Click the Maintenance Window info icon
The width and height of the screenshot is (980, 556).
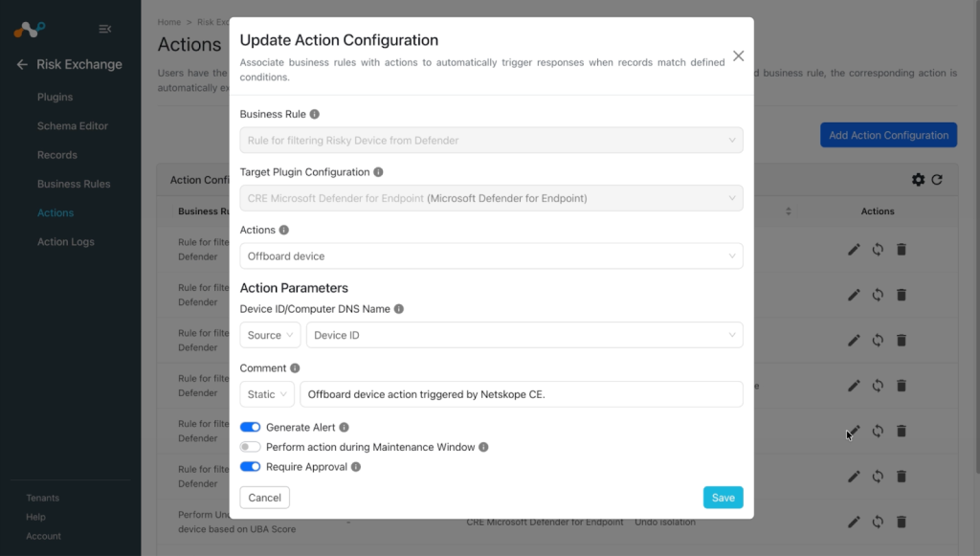483,447
